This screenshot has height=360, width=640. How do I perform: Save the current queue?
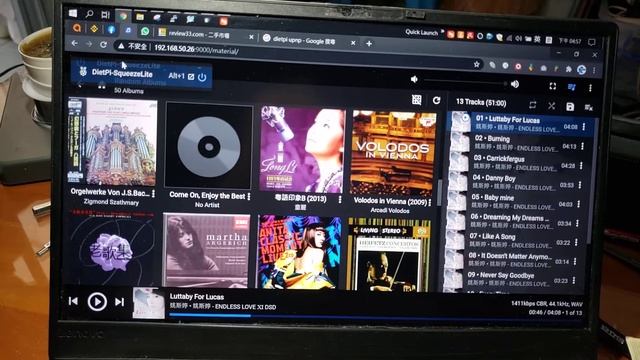pyautogui.click(x=570, y=107)
